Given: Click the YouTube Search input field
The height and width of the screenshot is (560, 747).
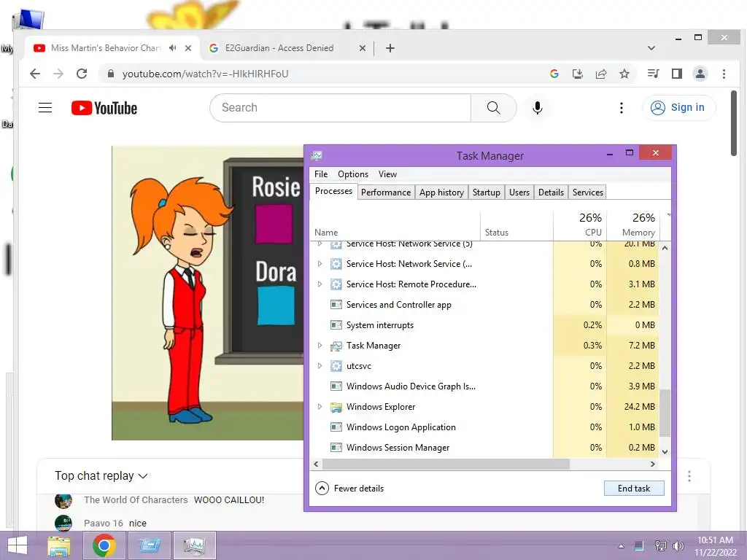Looking at the screenshot, I should coord(340,108).
